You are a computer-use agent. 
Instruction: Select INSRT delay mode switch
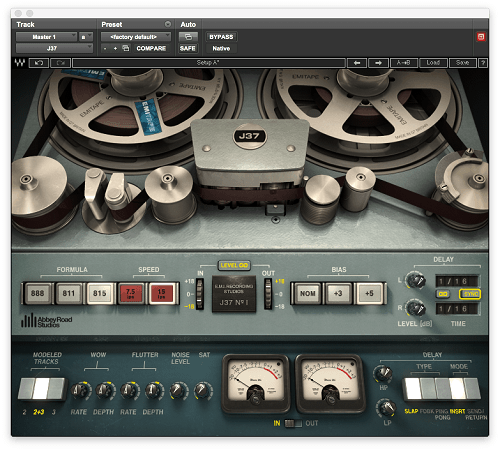(457, 389)
